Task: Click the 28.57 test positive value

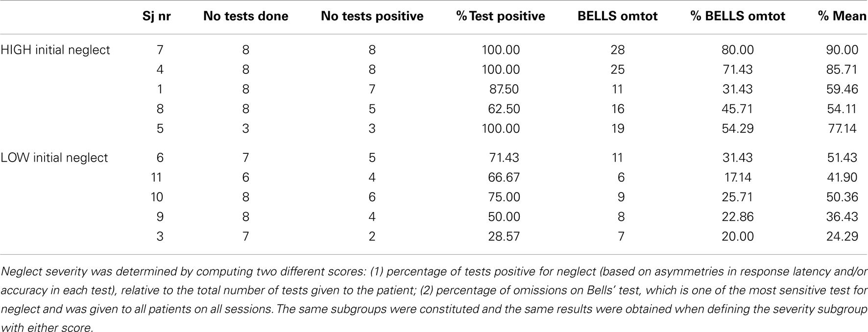Action: coord(503,236)
